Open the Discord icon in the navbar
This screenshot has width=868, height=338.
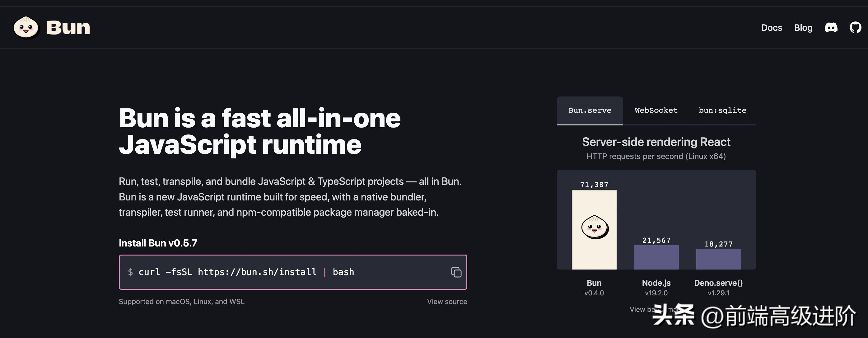click(832, 28)
